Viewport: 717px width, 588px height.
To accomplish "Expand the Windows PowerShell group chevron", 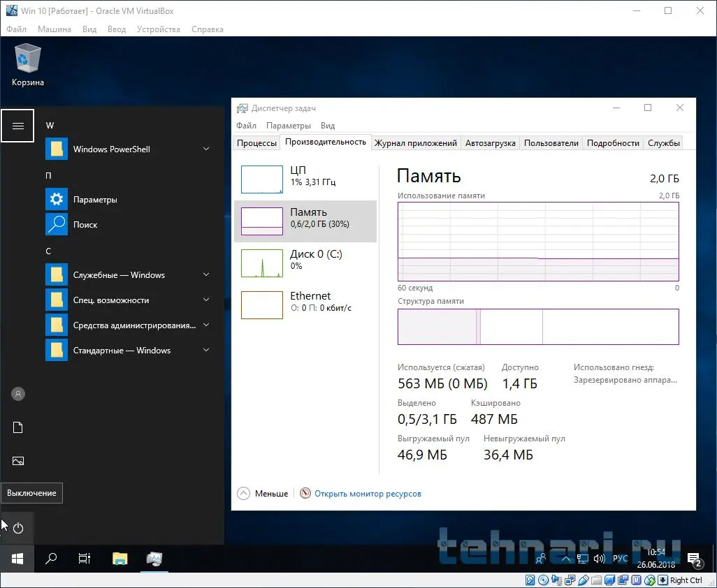I will (x=206, y=149).
